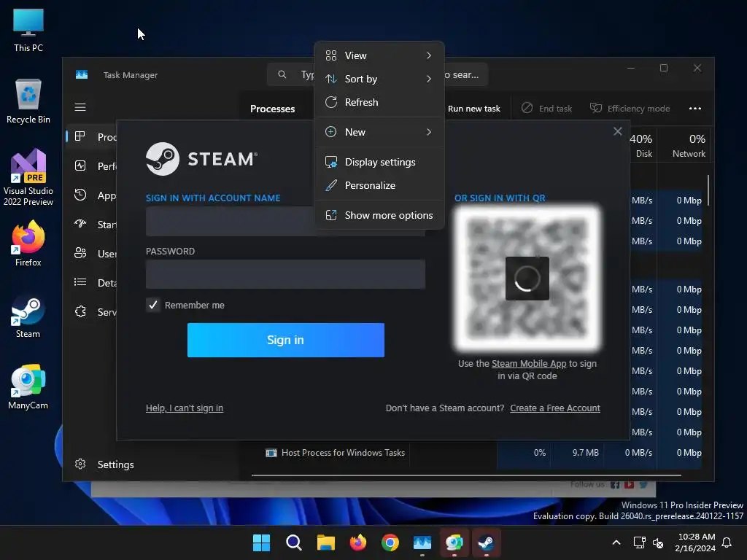Screen dimensions: 747x560
Task: Click the Steam password field
Action: [x=285, y=274]
